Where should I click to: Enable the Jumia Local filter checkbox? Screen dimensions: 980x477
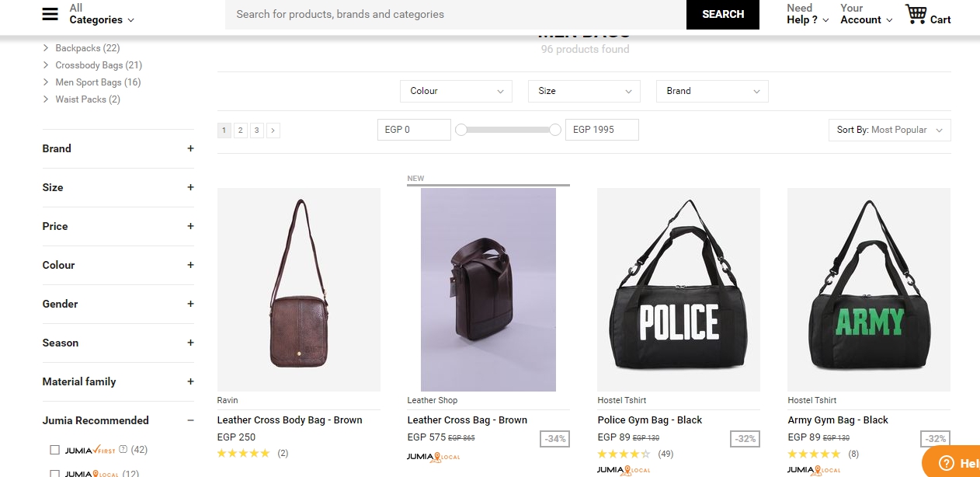(x=54, y=473)
